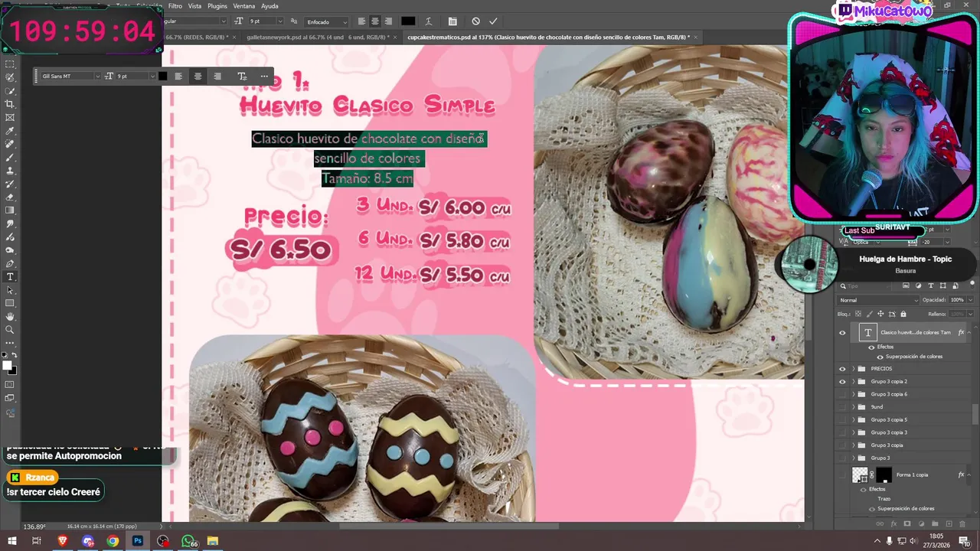This screenshot has width=980, height=551.
Task: Open the Enfocado anti-aliasing dropdown
Action: coord(327,21)
